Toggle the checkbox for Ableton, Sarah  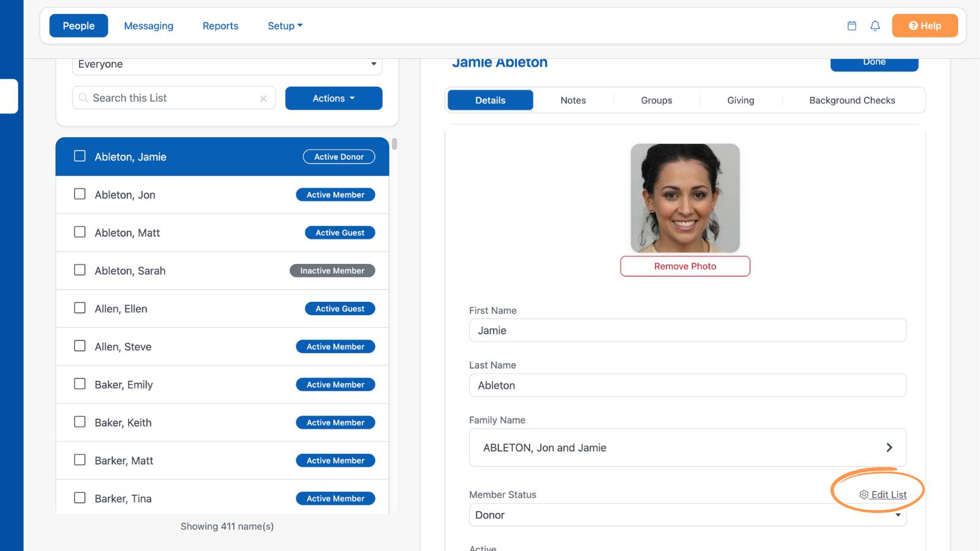click(x=80, y=270)
